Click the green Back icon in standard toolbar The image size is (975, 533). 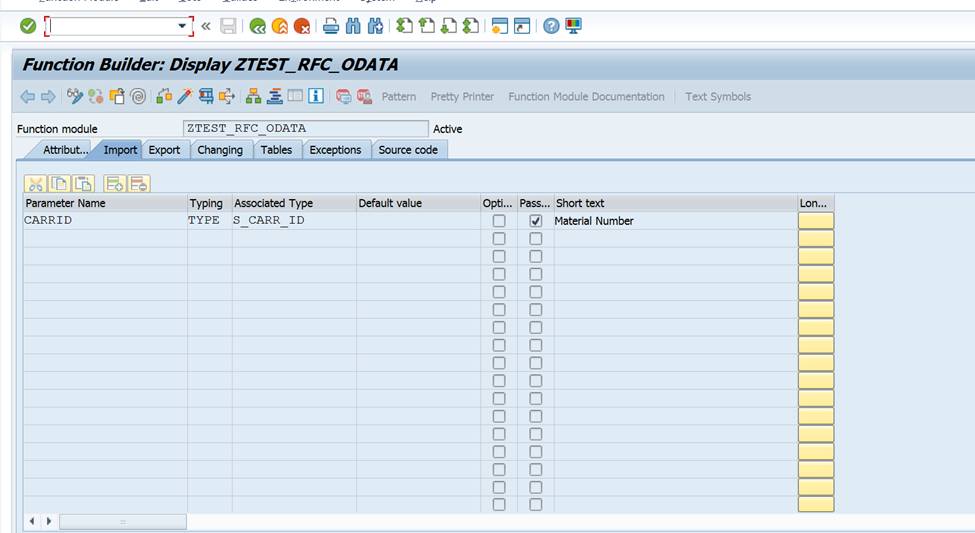[257, 26]
